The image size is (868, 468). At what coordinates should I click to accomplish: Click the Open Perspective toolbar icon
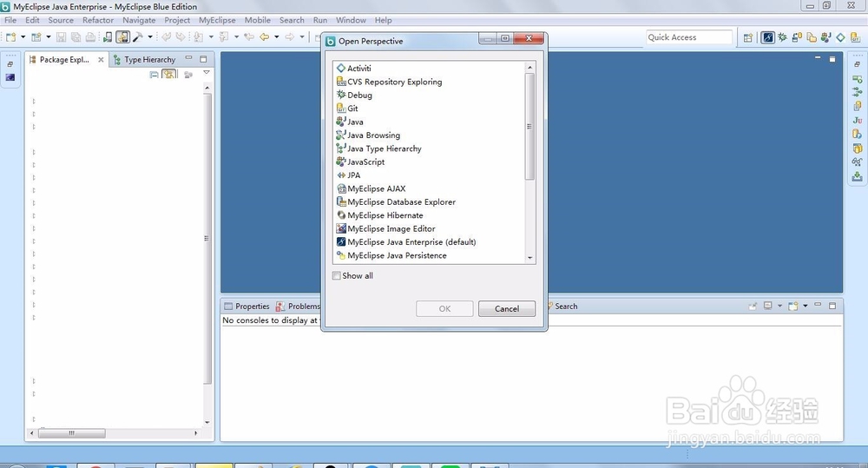[748, 37]
